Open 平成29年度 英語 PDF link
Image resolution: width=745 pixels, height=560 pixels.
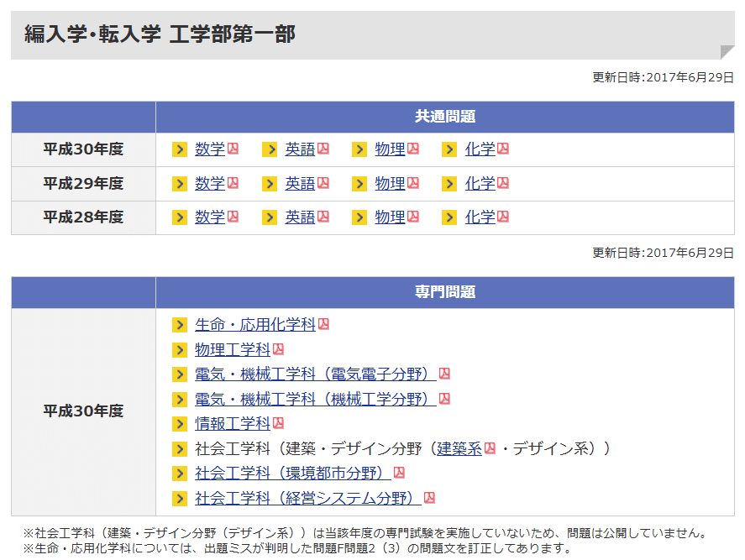click(300, 183)
